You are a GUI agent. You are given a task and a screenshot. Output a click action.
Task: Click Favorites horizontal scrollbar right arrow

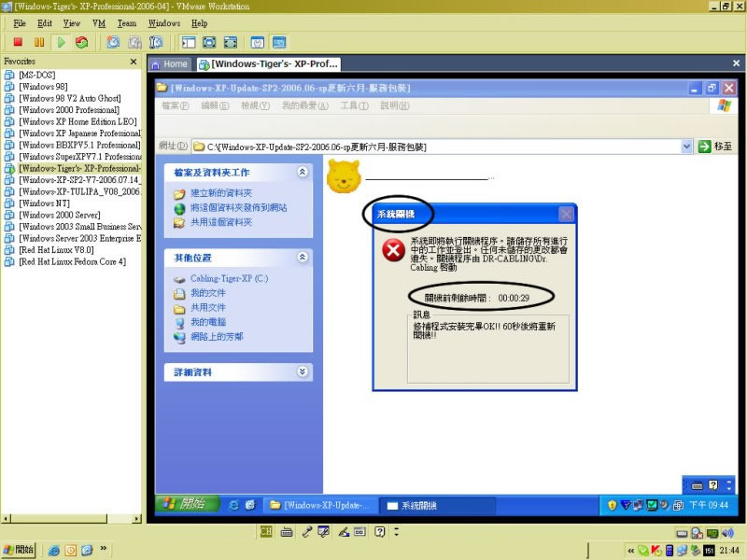pos(137,519)
